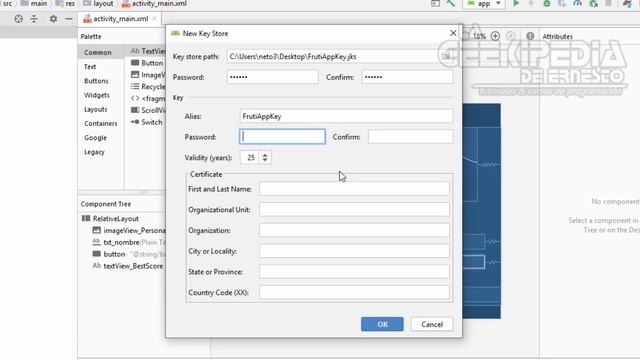Increase validity years with up arrow

tap(265, 155)
